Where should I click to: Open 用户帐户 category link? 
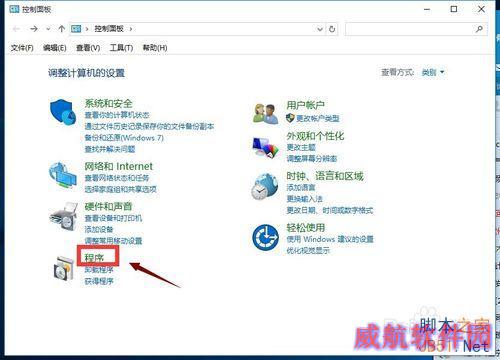(305, 105)
